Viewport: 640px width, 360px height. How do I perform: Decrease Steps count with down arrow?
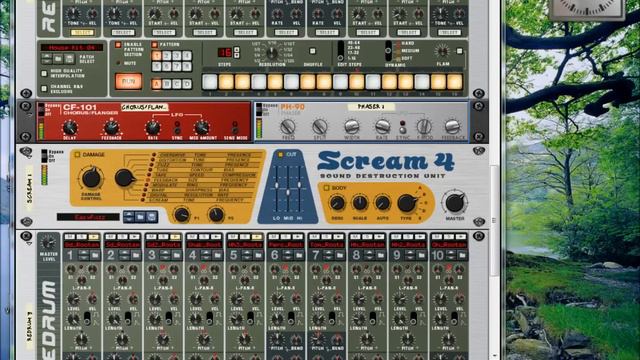click(x=236, y=55)
